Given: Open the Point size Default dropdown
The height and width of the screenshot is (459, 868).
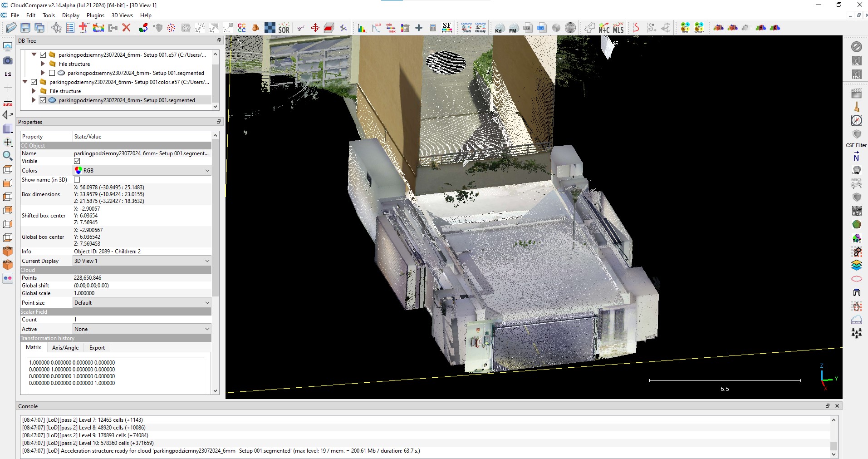Looking at the screenshot, I should tap(142, 303).
